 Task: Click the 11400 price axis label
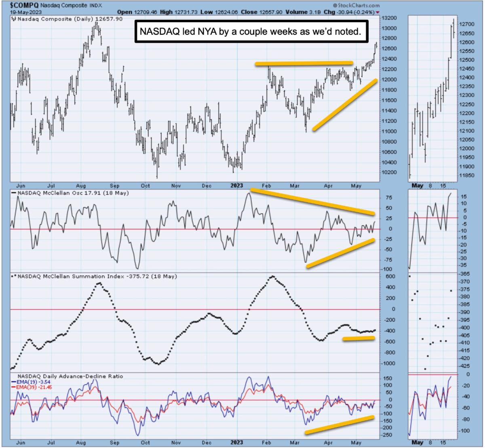pyautogui.click(x=390, y=111)
